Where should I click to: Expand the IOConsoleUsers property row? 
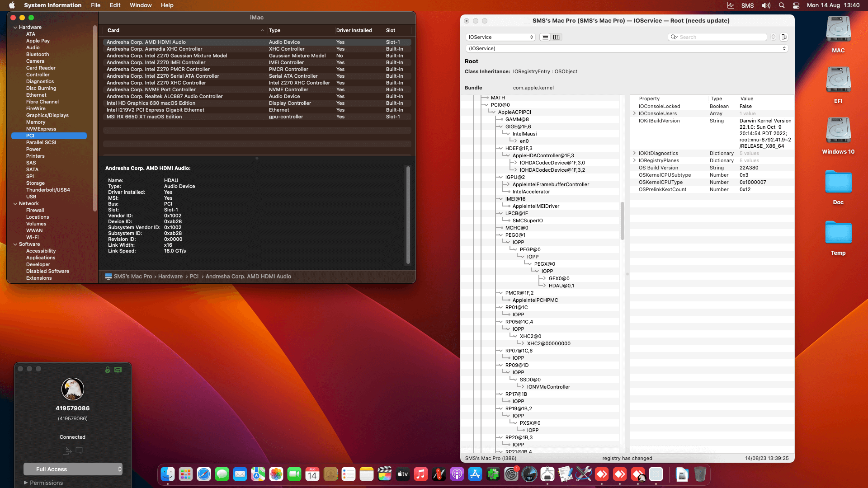pyautogui.click(x=634, y=113)
